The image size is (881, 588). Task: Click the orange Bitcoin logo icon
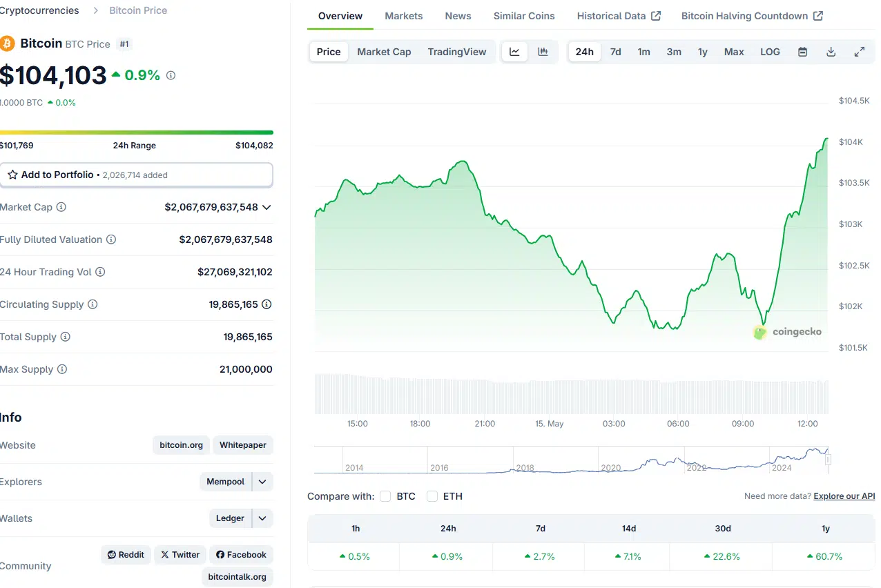pos(8,43)
